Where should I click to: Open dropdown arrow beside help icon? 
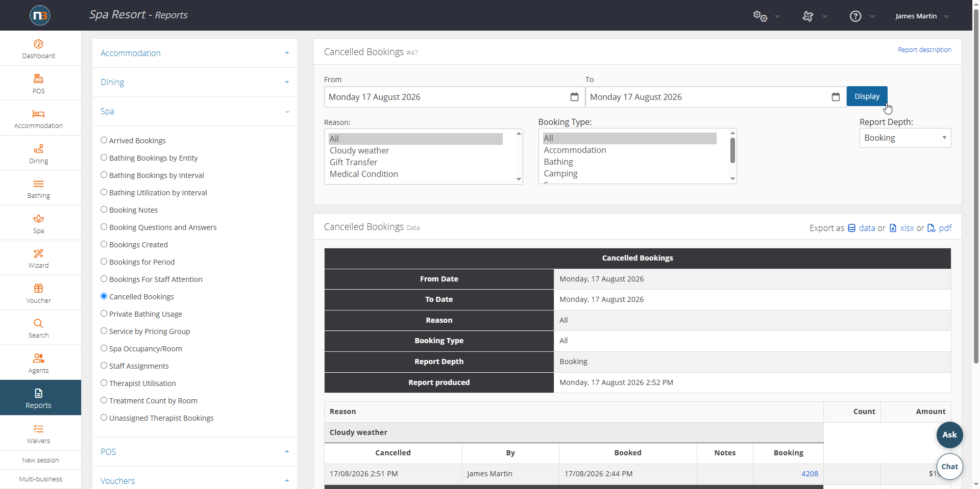coord(872,16)
